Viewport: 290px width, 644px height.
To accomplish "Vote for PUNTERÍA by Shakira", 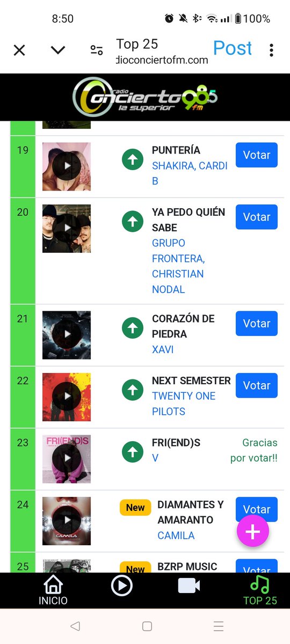I will [257, 155].
